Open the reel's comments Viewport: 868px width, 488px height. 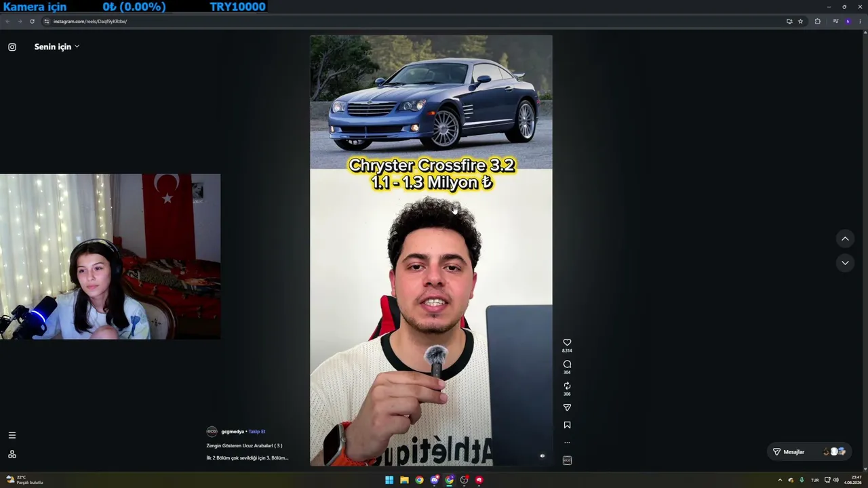click(x=567, y=364)
